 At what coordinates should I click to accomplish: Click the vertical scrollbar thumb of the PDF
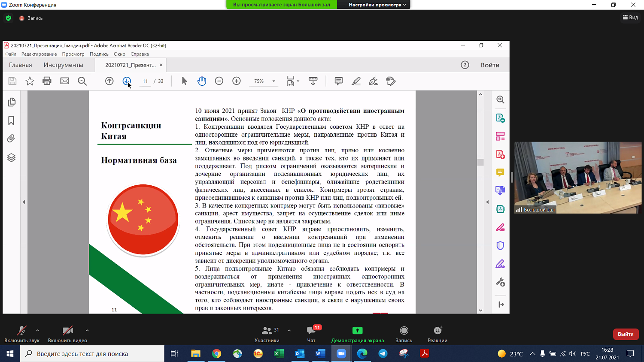pos(480,162)
